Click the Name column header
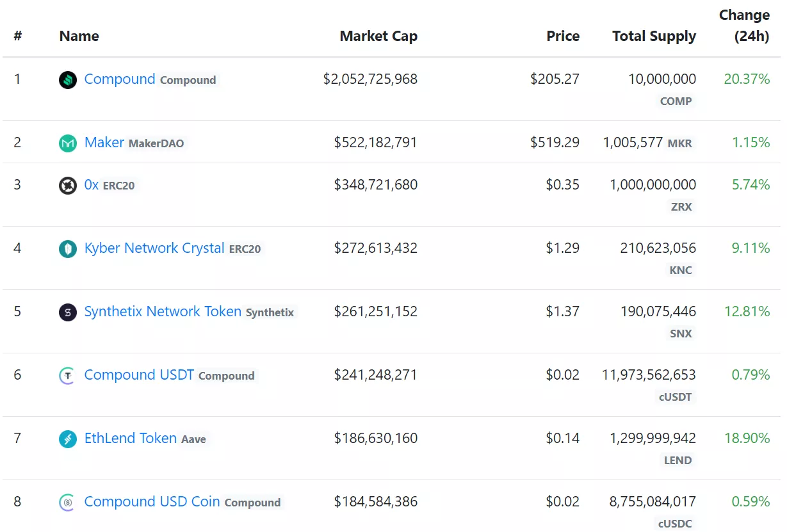 click(x=79, y=36)
